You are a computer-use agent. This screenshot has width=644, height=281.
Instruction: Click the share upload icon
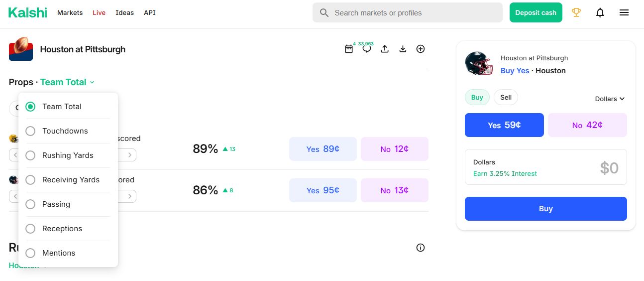tap(385, 49)
